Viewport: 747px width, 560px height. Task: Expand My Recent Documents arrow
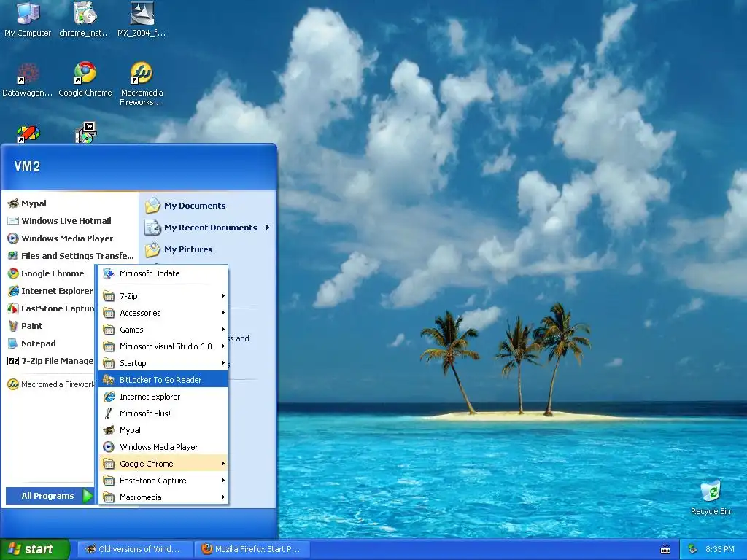(268, 227)
